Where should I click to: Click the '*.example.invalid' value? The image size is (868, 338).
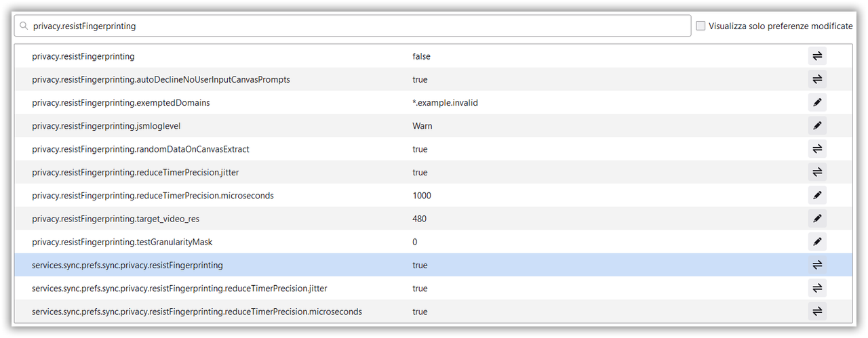(x=446, y=103)
